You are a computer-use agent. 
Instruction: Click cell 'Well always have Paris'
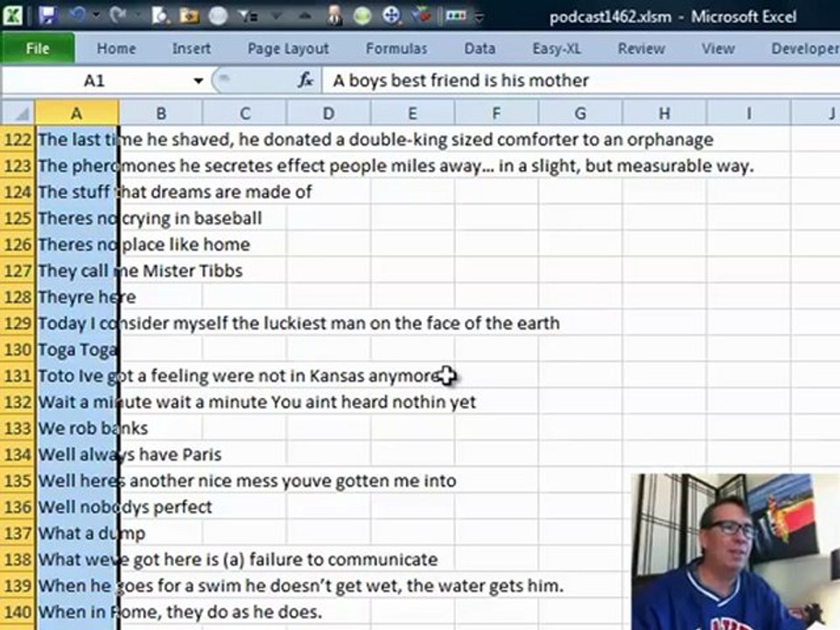pos(77,454)
